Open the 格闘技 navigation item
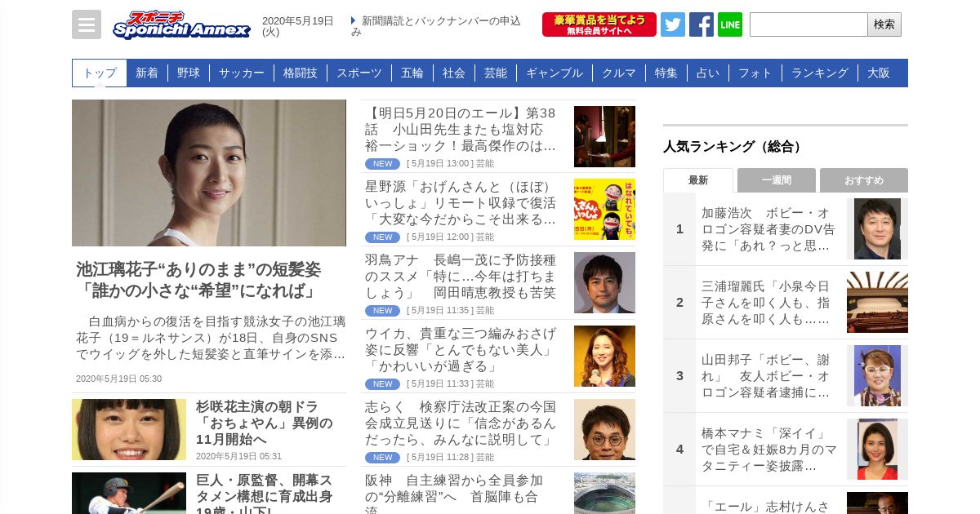The width and height of the screenshot is (980, 514). point(301,73)
